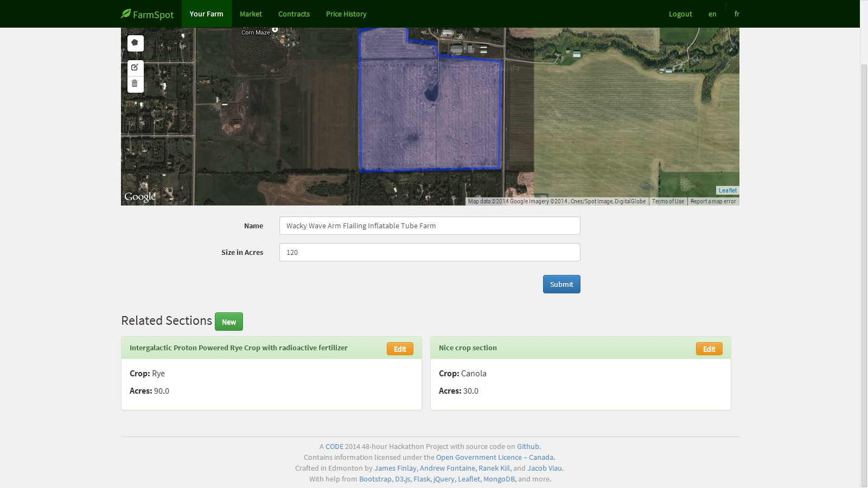This screenshot has height=488, width=868.
Task: Visit James Finlay's link
Action: pos(395,468)
